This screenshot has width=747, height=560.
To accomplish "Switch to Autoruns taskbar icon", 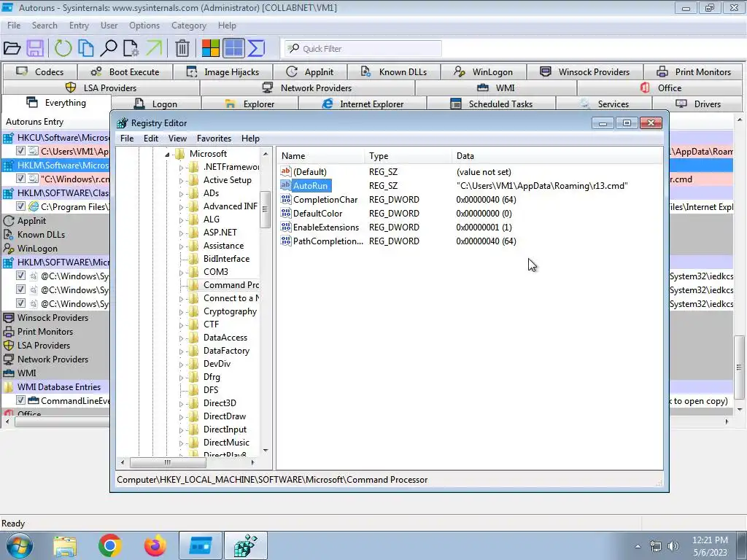I will 201,545.
